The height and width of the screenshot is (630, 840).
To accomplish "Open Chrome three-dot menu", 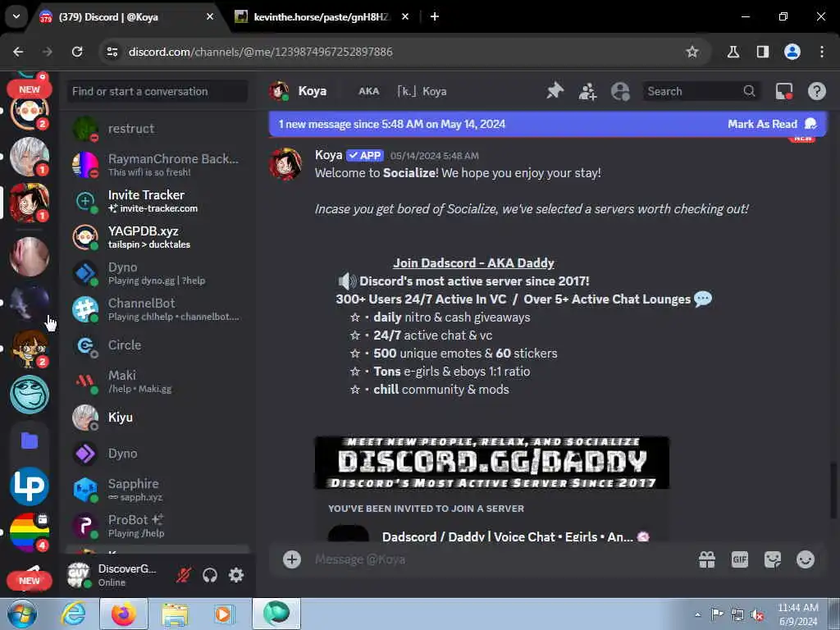I will [x=822, y=52].
